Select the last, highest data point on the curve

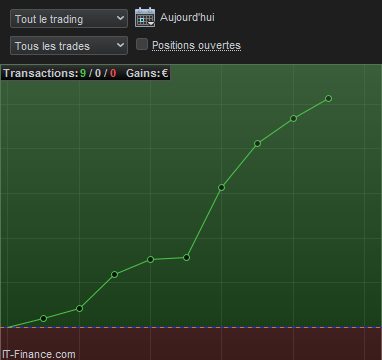[328, 98]
